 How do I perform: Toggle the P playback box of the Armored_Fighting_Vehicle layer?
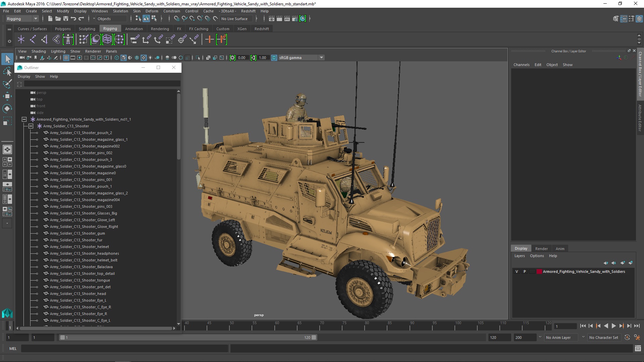[x=525, y=271]
